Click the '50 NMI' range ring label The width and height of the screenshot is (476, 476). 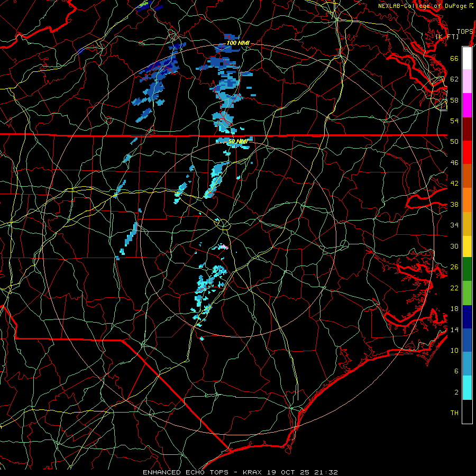pos(238,141)
